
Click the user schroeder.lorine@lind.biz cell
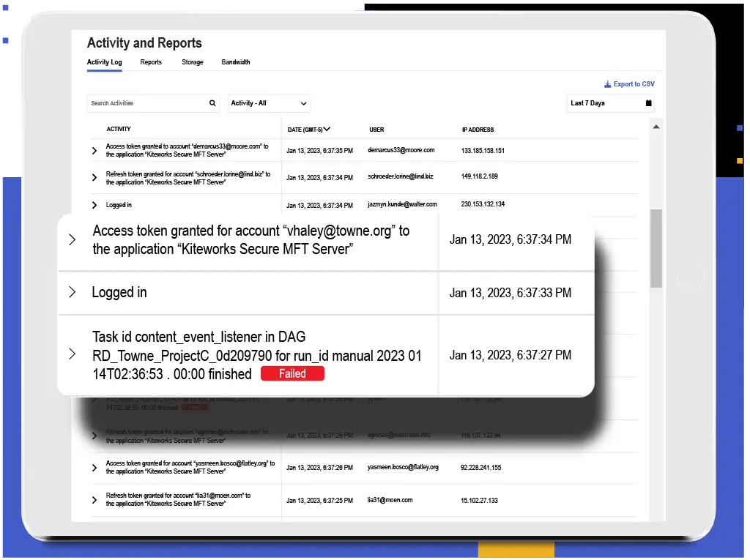[401, 176]
